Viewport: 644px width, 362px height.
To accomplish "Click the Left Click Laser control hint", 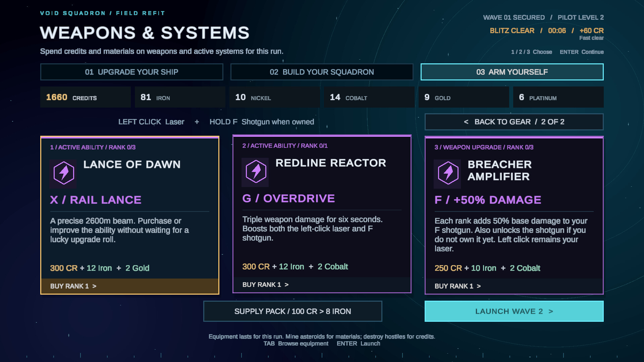I will 151,122.
